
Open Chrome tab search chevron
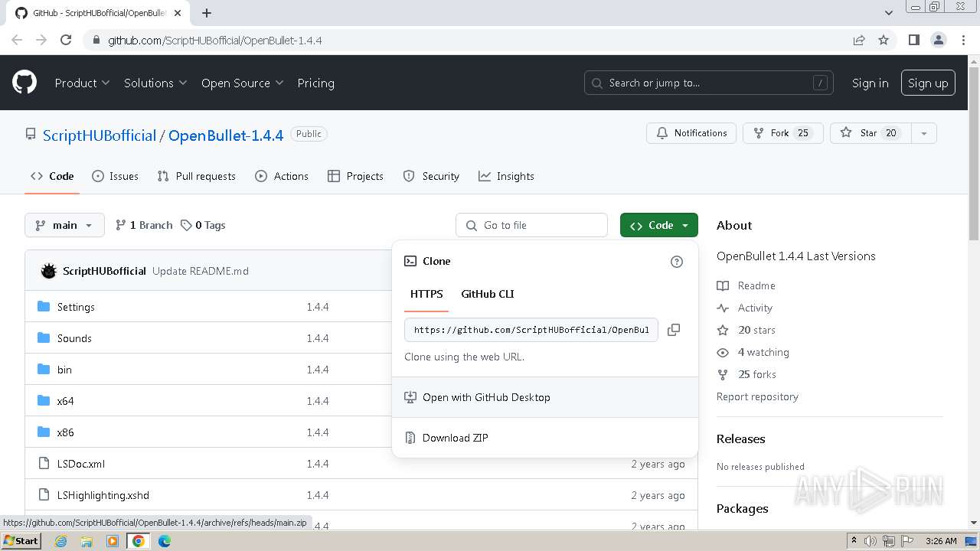pos(889,13)
